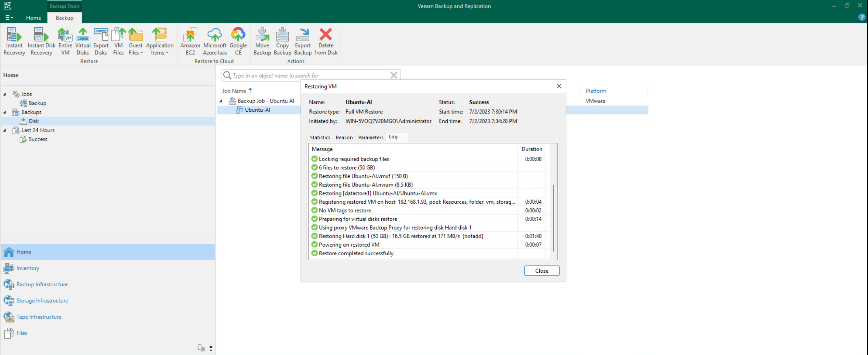This screenshot has width=868, height=355.
Task: Open the Guest Files dropdown
Action: click(x=135, y=41)
